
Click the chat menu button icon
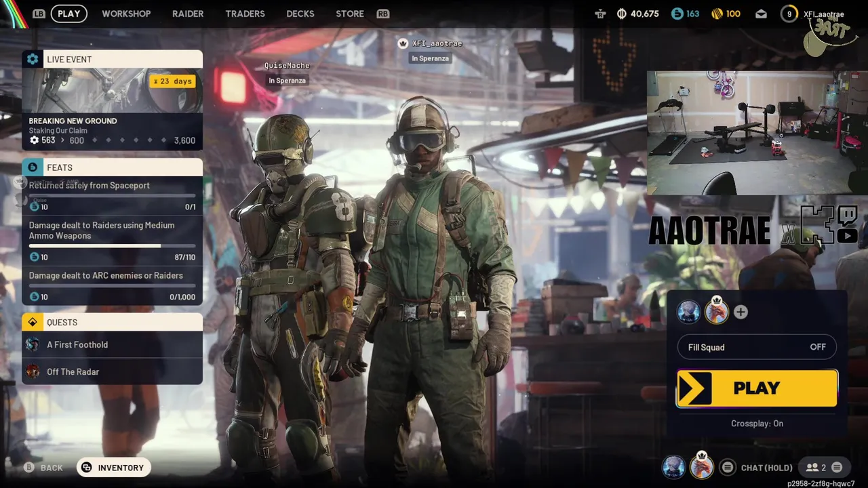click(x=728, y=467)
